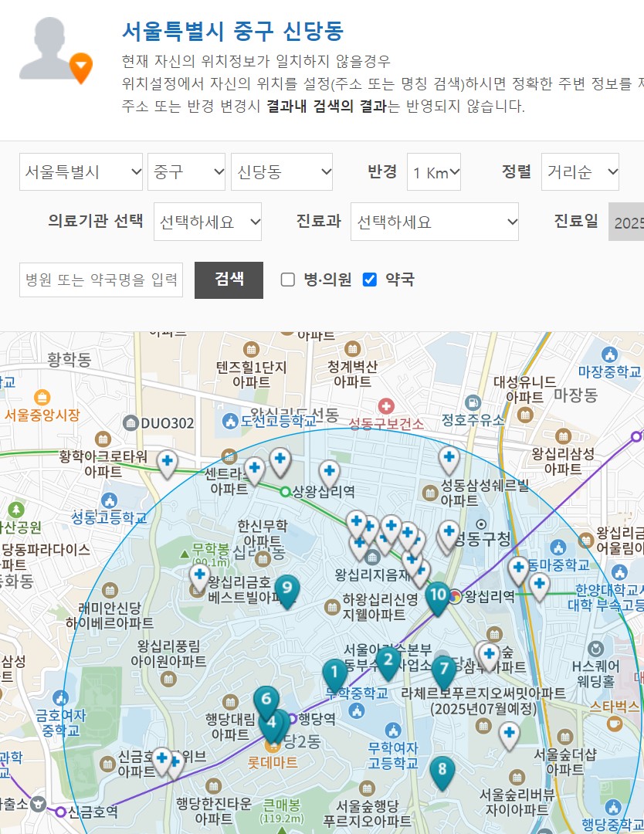Select numbered map marker 9
Image resolution: width=644 pixels, height=834 pixels.
287,590
